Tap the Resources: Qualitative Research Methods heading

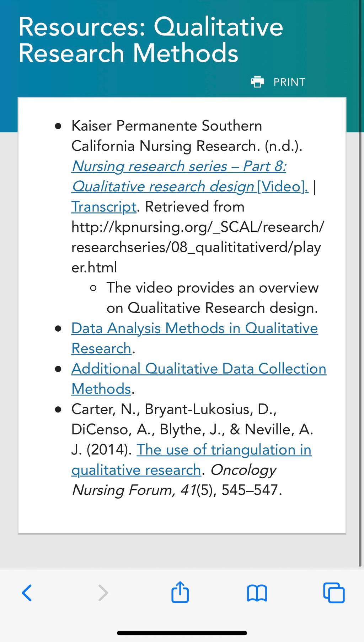point(151,40)
